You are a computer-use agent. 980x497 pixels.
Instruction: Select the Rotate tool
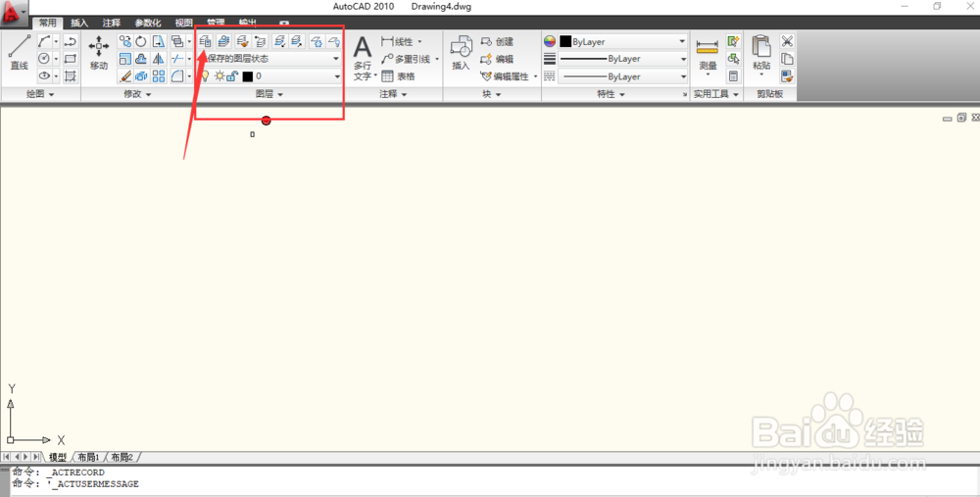[x=141, y=41]
